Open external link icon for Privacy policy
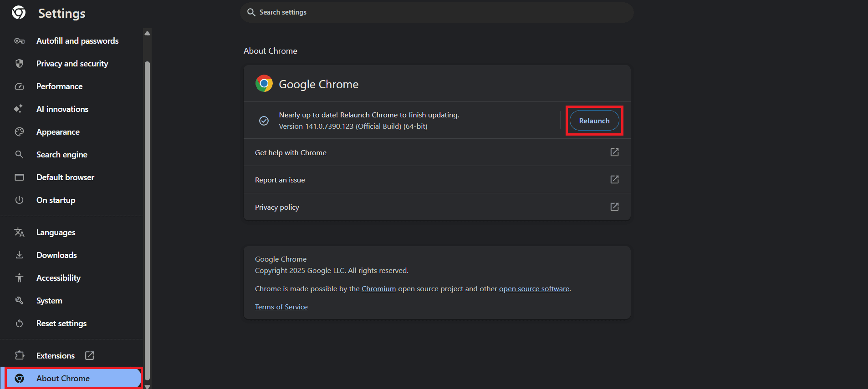 [614, 207]
